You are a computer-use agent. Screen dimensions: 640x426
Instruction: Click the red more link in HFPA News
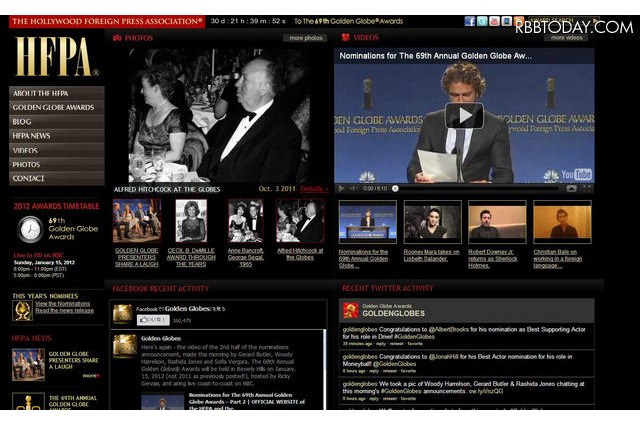click(91, 375)
